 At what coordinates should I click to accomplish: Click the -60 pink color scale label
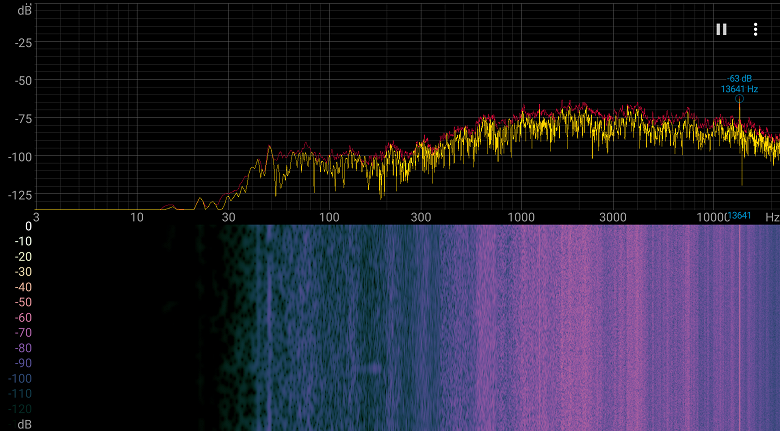(23, 318)
